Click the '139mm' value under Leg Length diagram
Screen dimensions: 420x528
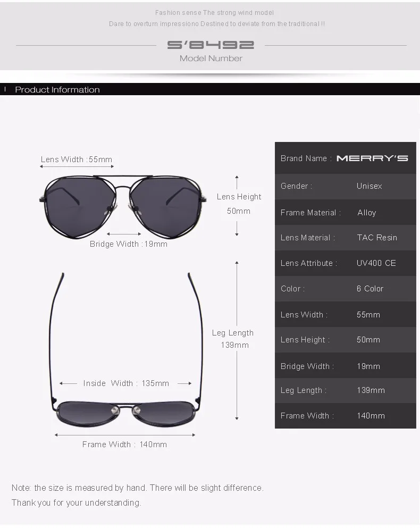tap(235, 345)
